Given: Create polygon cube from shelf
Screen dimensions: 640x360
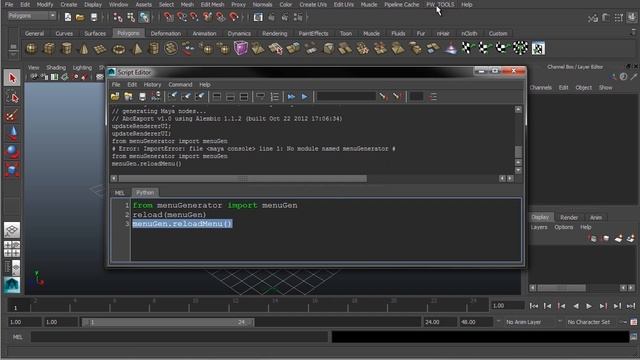Looking at the screenshot, I should coord(49,49).
